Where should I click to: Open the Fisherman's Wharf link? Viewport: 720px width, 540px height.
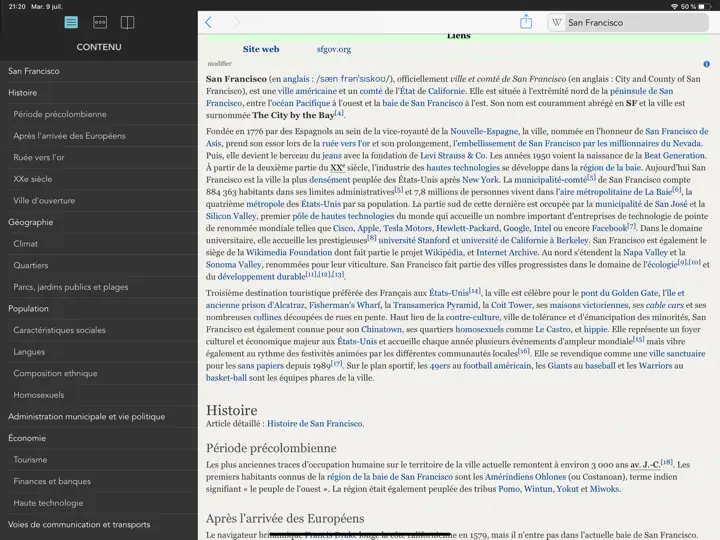point(345,305)
